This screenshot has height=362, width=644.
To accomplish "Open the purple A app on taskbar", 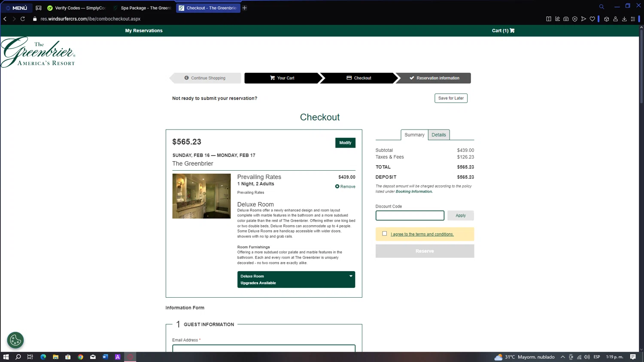I will 118,357.
